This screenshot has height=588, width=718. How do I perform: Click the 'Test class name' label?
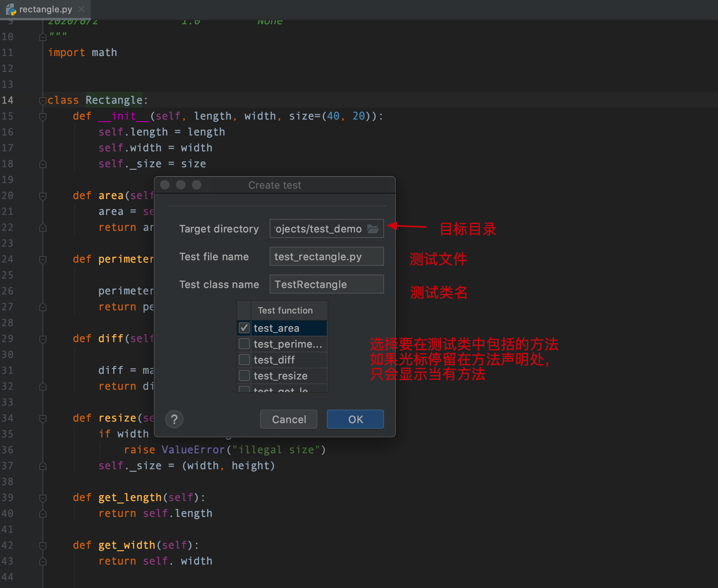click(219, 284)
